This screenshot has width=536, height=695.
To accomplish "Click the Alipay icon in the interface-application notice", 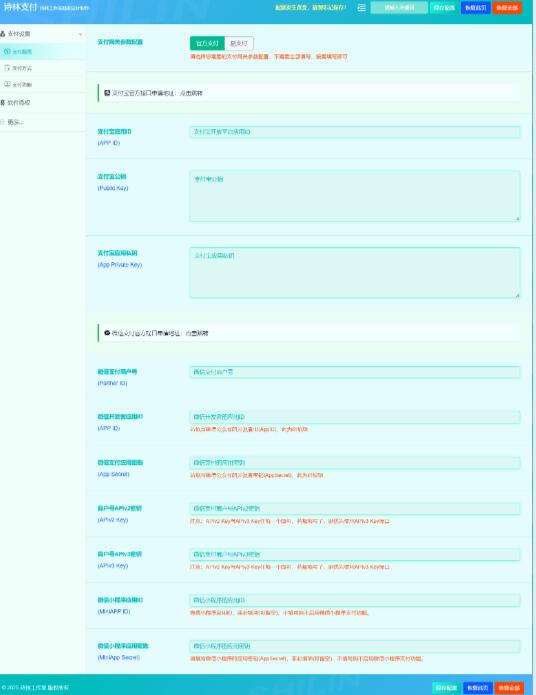I will [107, 93].
